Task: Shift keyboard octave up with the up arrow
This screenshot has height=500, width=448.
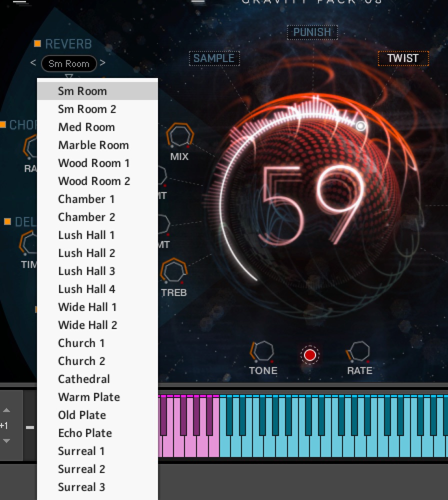Action: (x=6, y=410)
